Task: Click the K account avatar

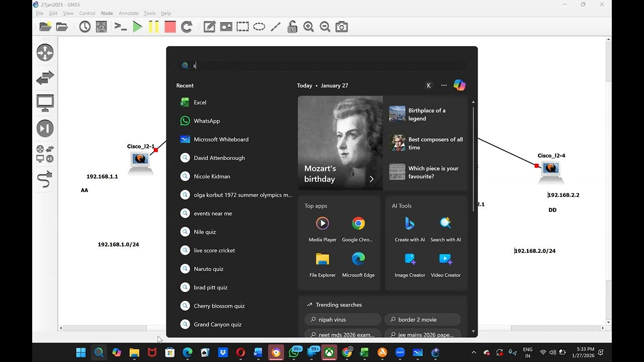Action: pos(429,85)
